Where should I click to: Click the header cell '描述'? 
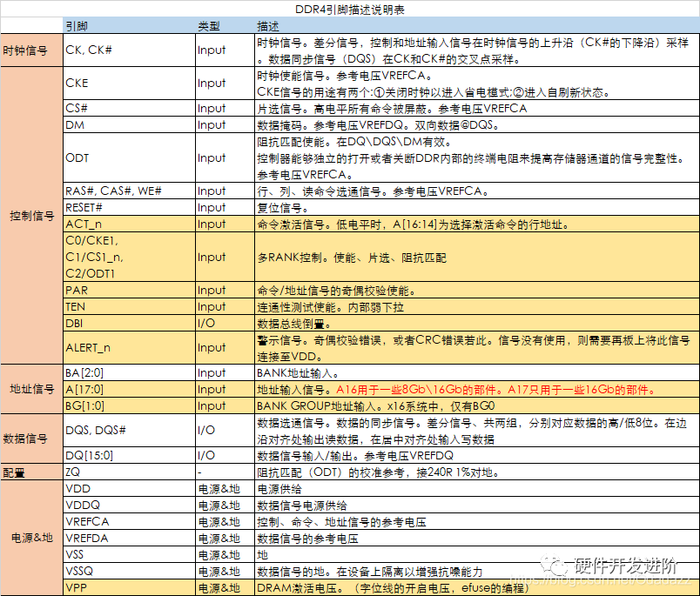pos(477,26)
